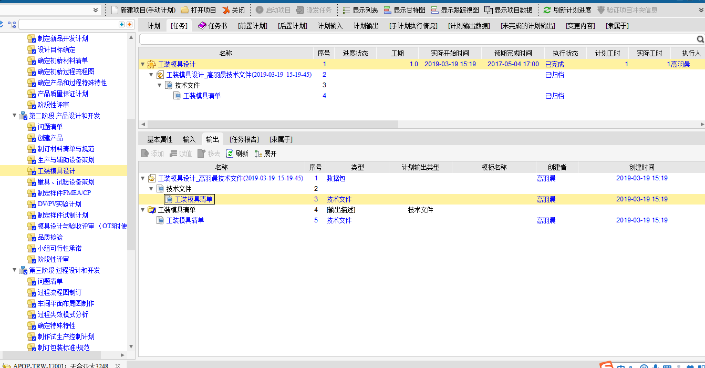Open the 计划 tab

point(154,26)
